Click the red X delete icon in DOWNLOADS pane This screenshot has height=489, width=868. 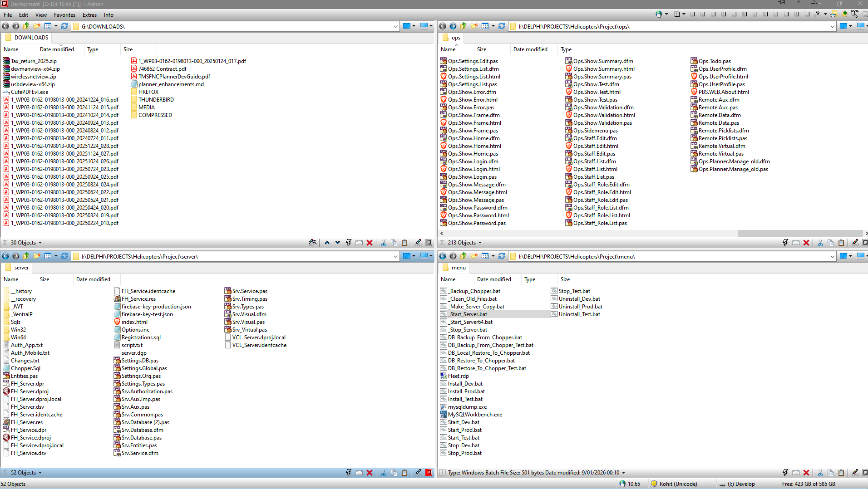(370, 243)
